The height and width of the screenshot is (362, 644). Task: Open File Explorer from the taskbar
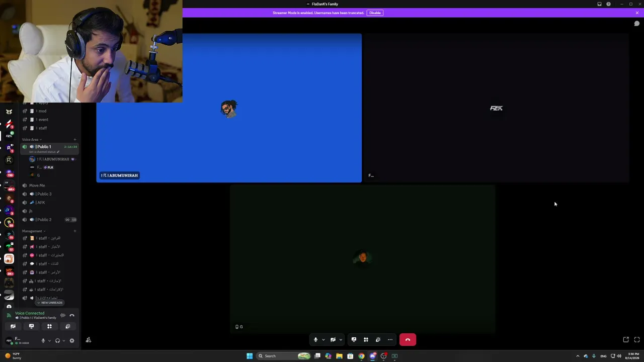339,356
